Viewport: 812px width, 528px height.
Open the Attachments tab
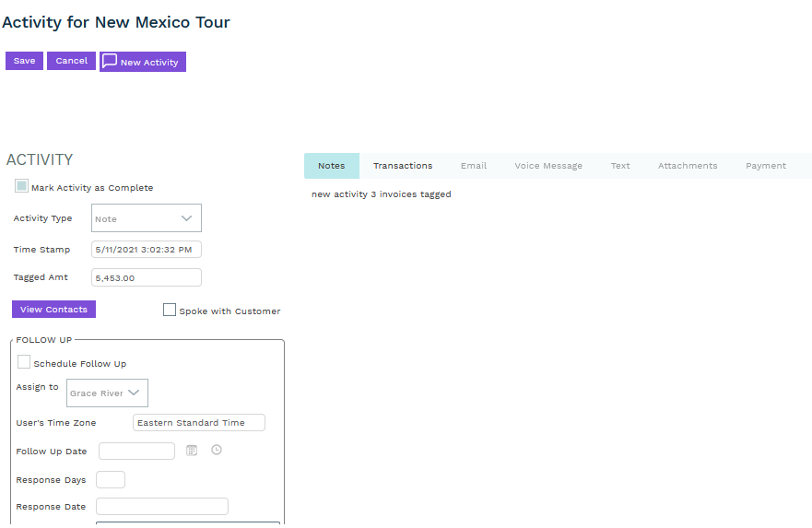(688, 166)
